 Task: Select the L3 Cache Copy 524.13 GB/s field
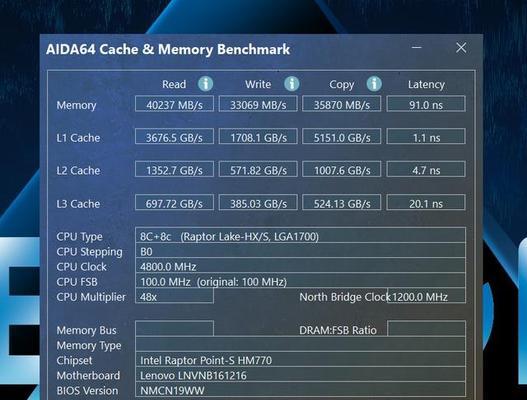click(341, 202)
